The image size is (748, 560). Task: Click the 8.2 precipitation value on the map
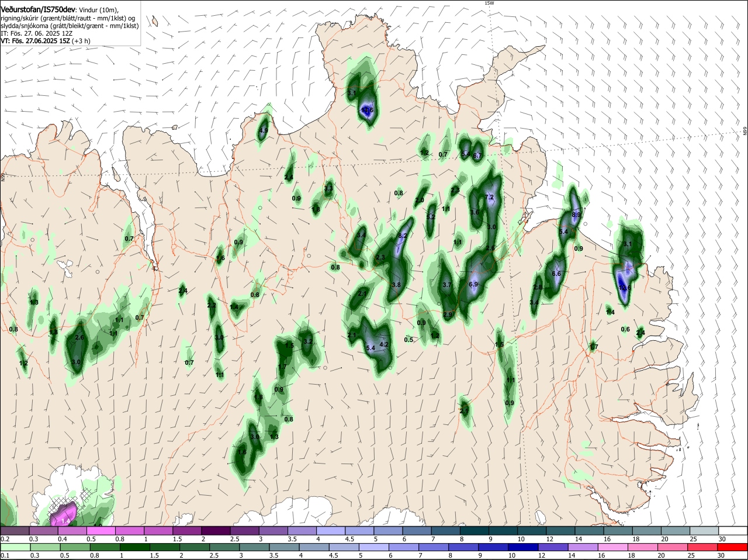point(402,236)
